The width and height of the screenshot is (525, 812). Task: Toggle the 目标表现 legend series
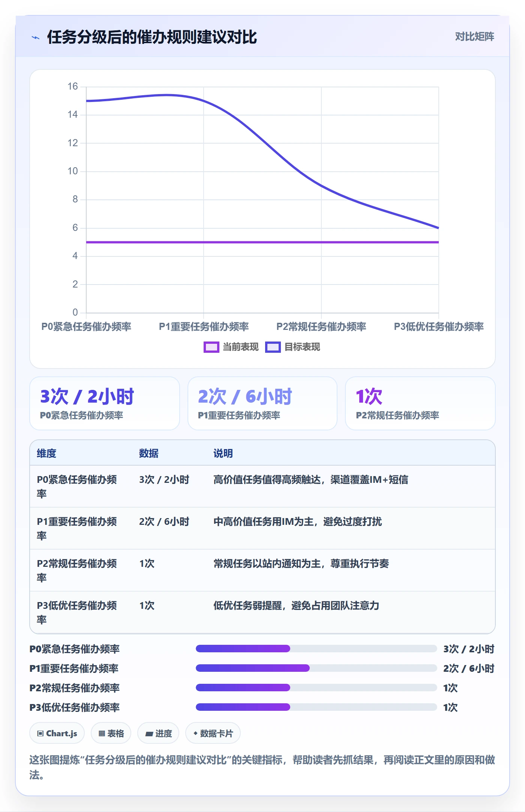click(293, 347)
